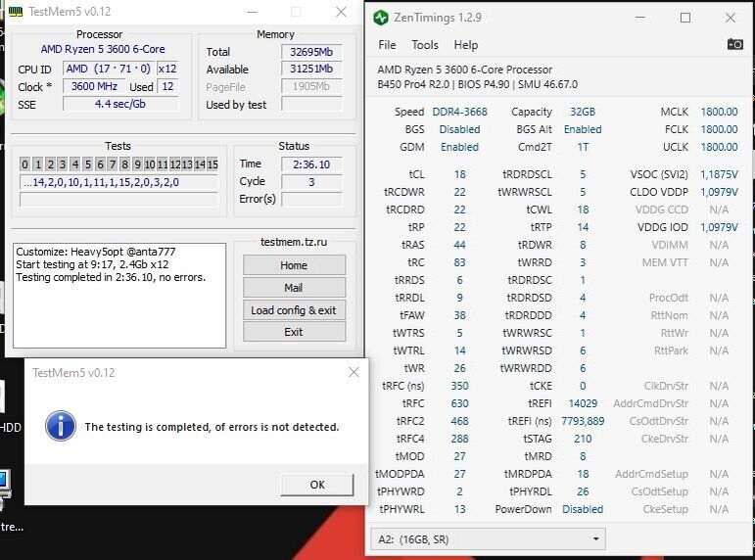Click the MCLK value 1800.00

pos(719,112)
